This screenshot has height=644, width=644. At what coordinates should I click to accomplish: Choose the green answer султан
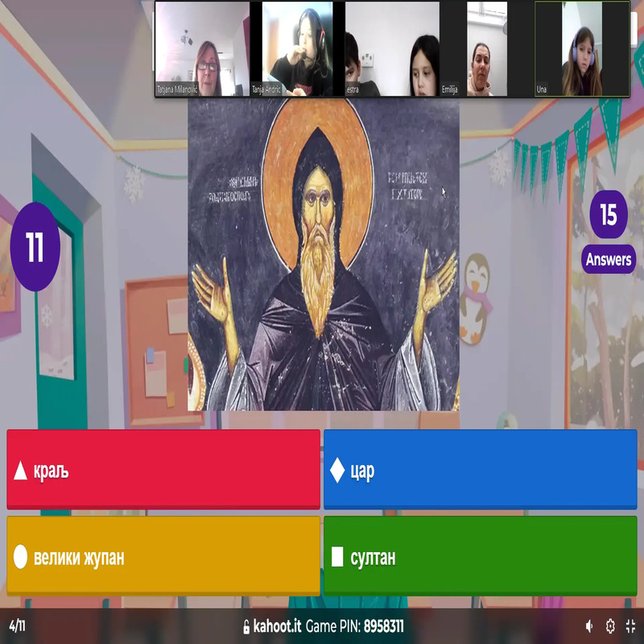click(480, 555)
